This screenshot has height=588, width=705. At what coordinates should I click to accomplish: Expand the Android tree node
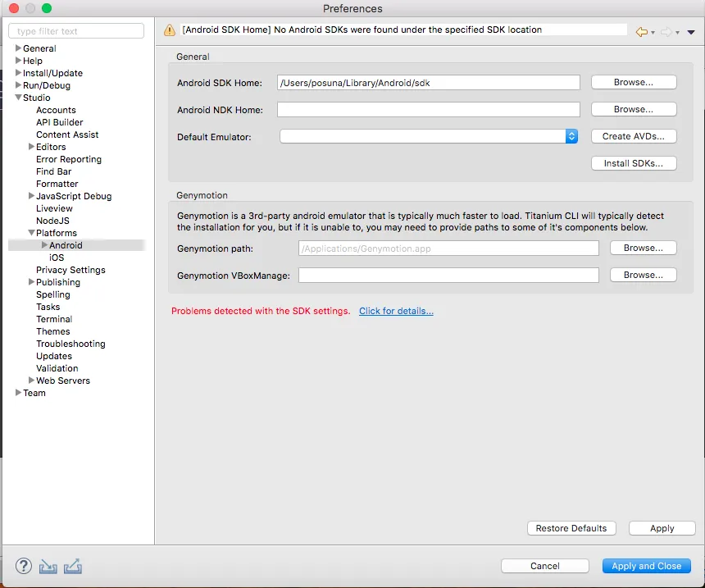pyautogui.click(x=44, y=244)
